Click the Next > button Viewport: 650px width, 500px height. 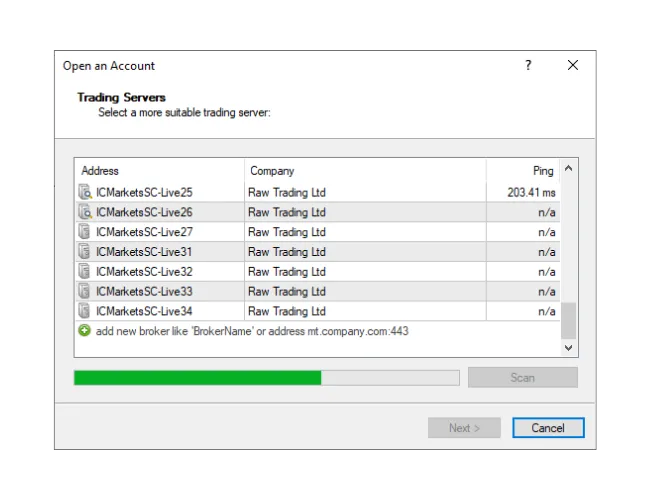(464, 428)
